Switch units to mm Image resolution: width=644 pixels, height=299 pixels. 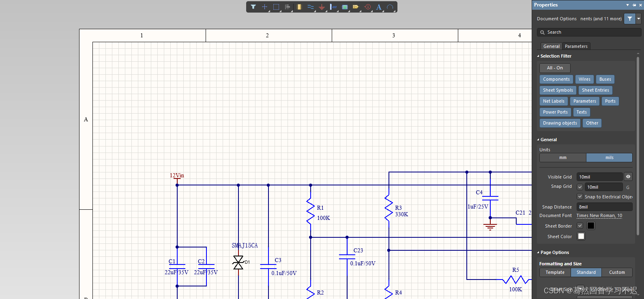point(562,157)
